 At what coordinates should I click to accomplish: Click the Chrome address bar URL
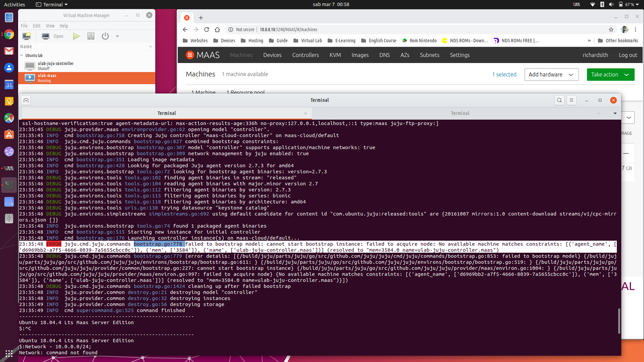[x=288, y=29]
